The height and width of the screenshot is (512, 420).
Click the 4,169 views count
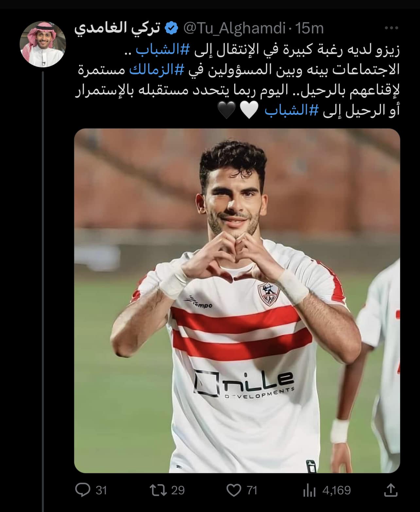point(337,490)
